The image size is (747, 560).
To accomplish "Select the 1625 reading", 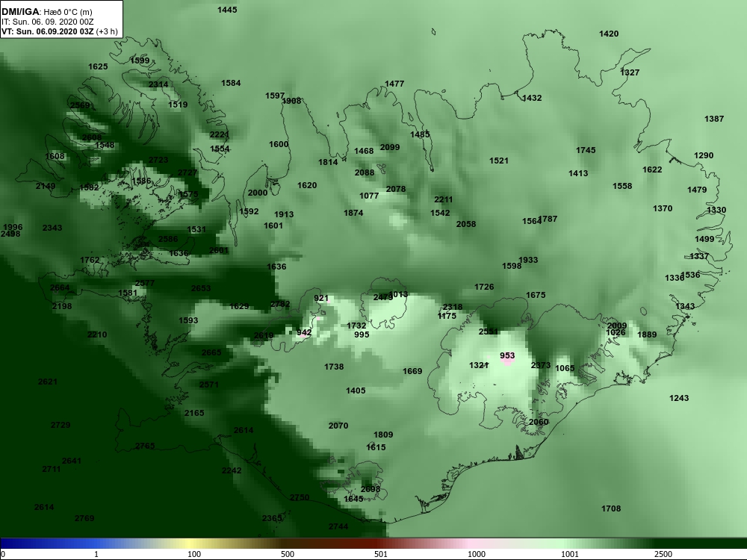I will click(x=98, y=66).
